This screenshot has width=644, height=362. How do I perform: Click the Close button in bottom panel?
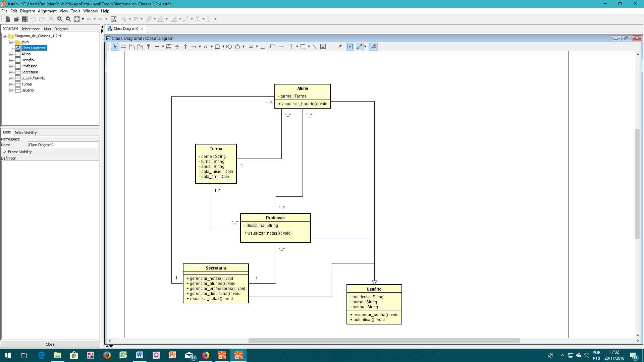50,344
